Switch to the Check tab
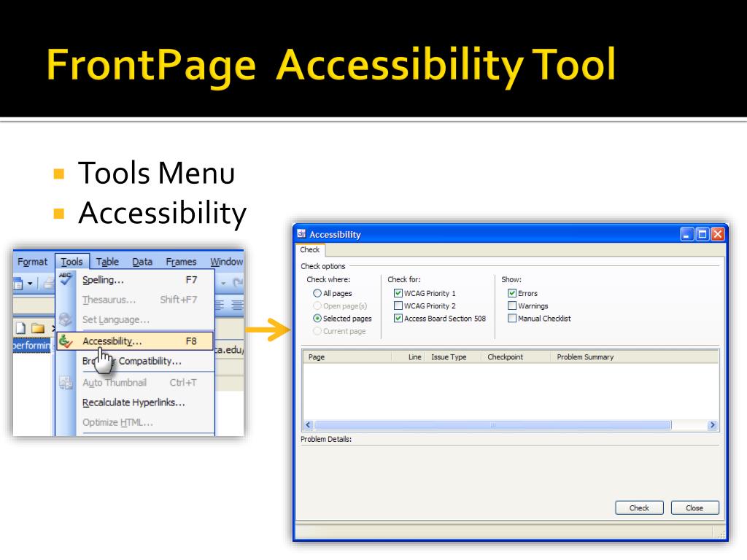 pos(309,249)
